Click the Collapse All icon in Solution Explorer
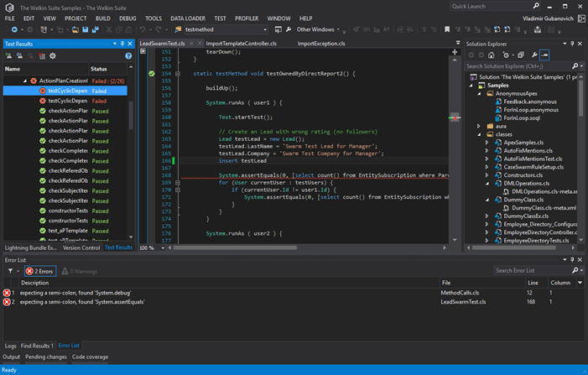This screenshot has width=588, height=375. pyautogui.click(x=521, y=55)
